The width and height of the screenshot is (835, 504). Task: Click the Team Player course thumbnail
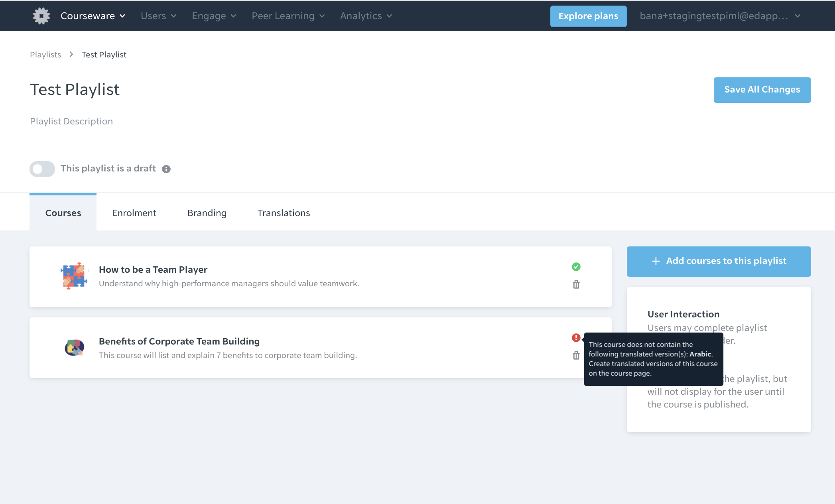[74, 276]
